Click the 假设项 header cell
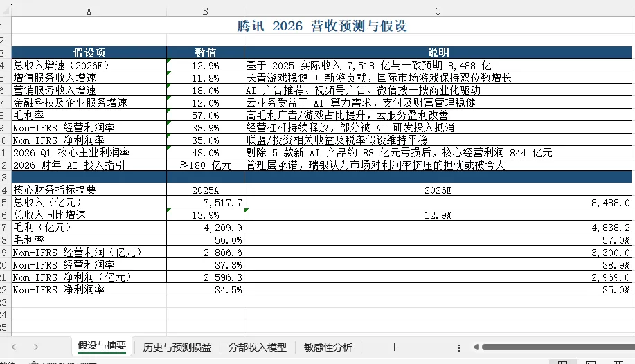This screenshot has width=635, height=364. pos(89,53)
